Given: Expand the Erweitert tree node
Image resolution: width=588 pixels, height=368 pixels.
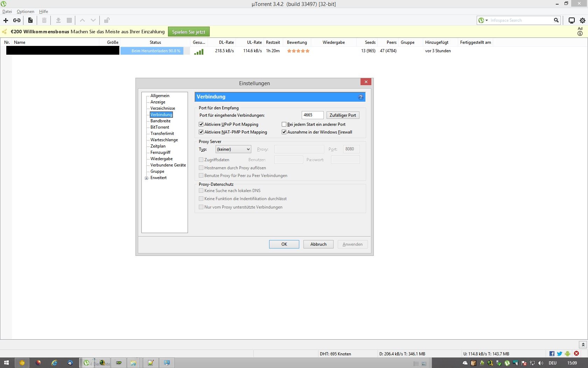Looking at the screenshot, I should click(147, 178).
